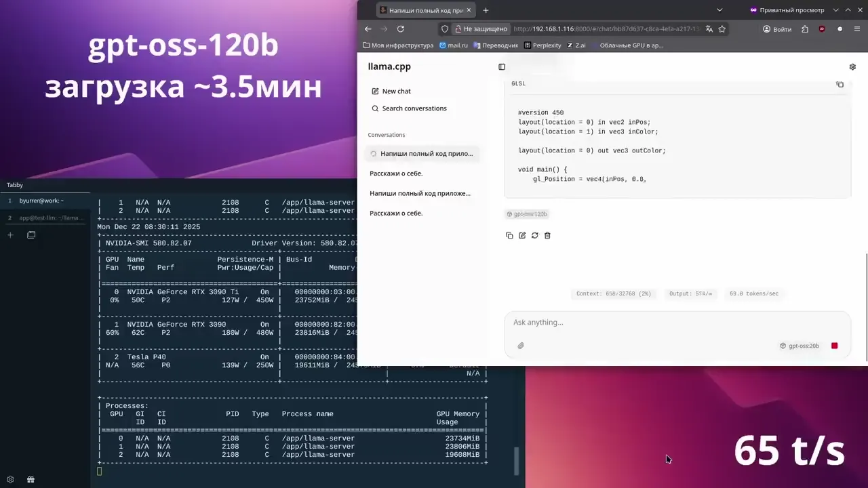Screen dimensions: 868x488
Task: List all browser tabs chevron
Action: (719, 10)
